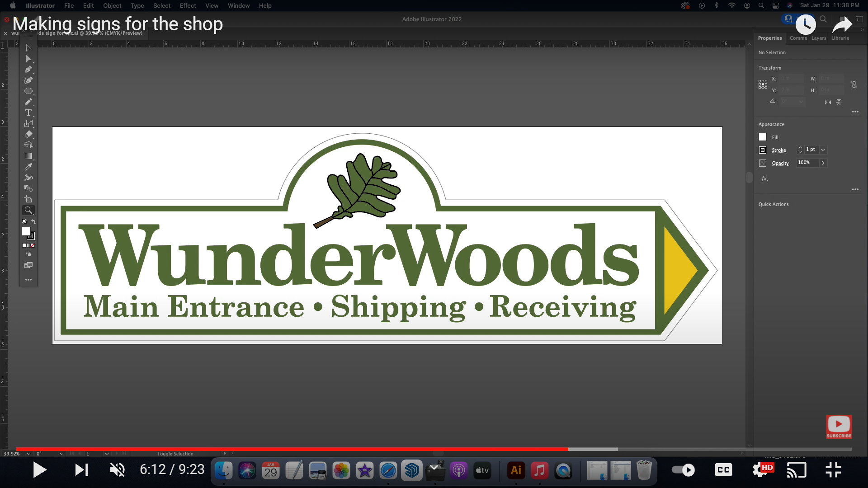Select the Direct Selection tool
Viewport: 868px width, 488px height.
point(28,59)
